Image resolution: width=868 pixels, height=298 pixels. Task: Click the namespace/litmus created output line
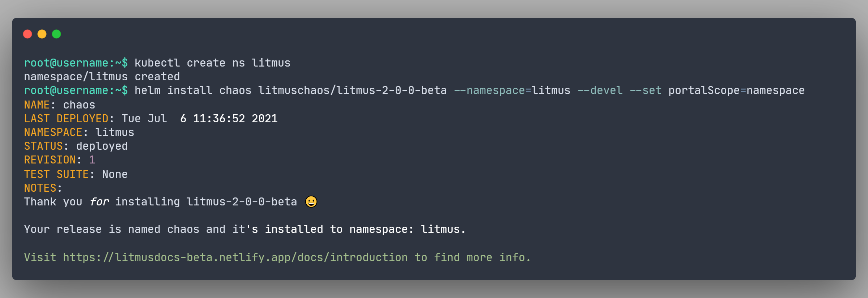click(102, 77)
